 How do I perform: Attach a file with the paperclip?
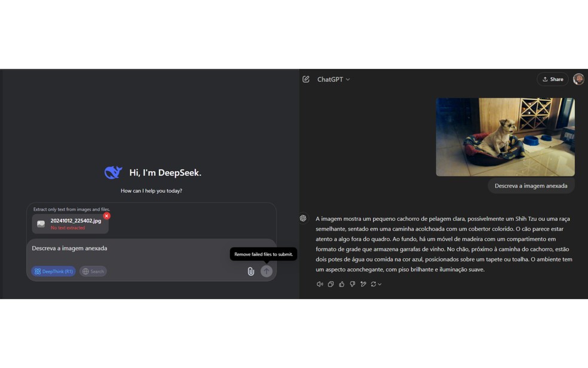coord(250,271)
